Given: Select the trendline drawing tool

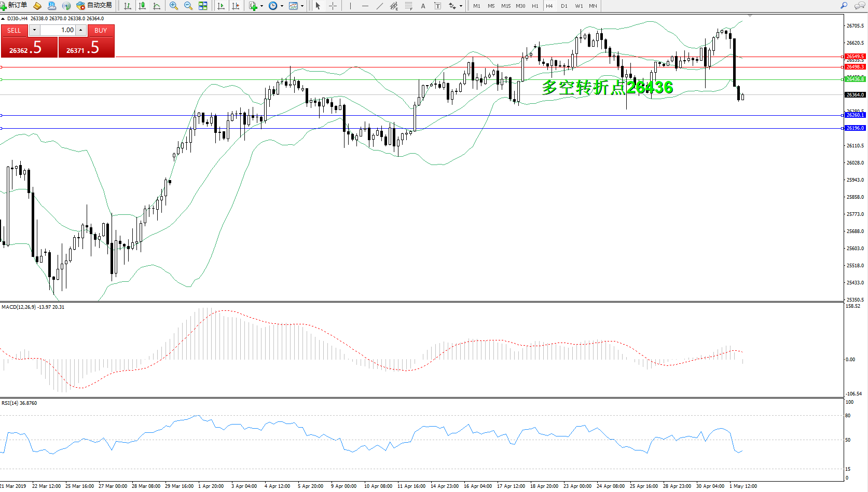Looking at the screenshot, I should coord(380,6).
